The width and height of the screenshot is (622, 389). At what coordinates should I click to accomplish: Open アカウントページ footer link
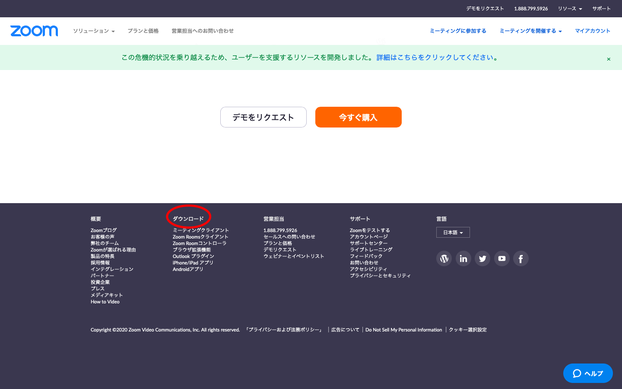tap(369, 237)
